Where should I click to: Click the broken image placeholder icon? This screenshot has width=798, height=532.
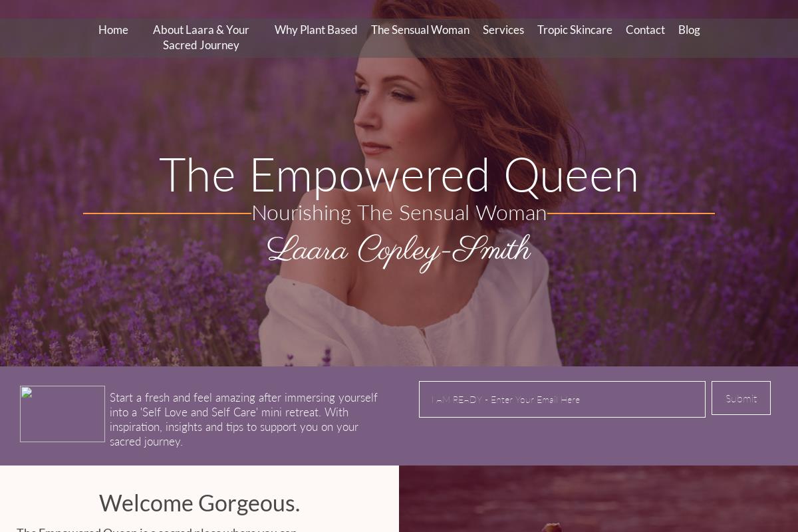tap(63, 414)
